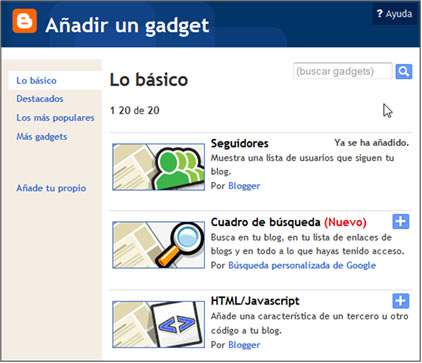Focus the buscar gadgets search field
This screenshot has height=363, width=422.
(343, 71)
